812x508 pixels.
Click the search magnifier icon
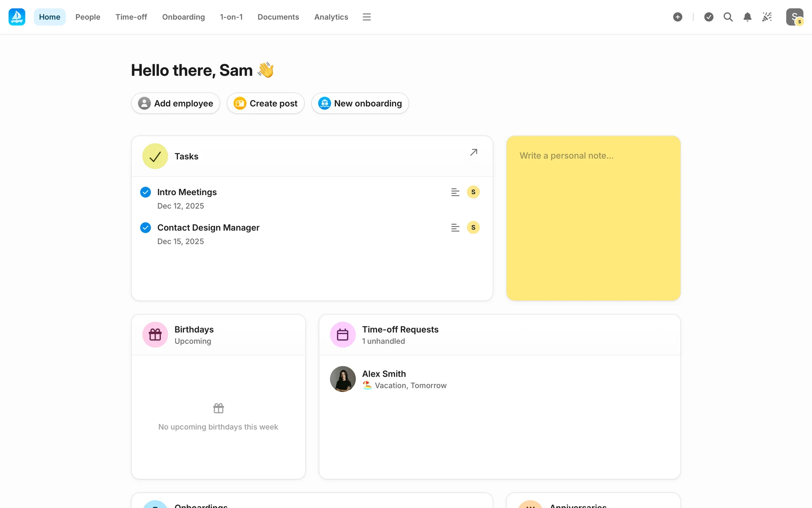click(x=728, y=17)
